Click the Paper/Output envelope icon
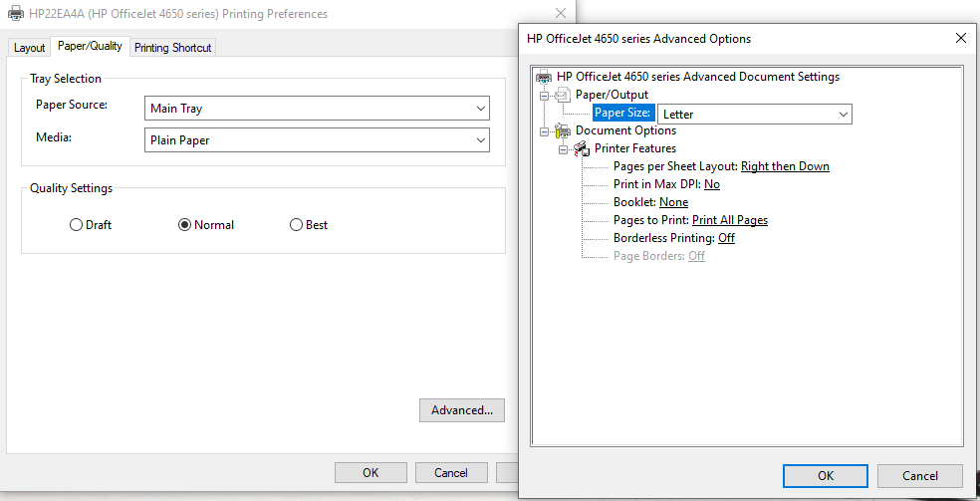Screen dimensions: 980x501 [x=563, y=95]
